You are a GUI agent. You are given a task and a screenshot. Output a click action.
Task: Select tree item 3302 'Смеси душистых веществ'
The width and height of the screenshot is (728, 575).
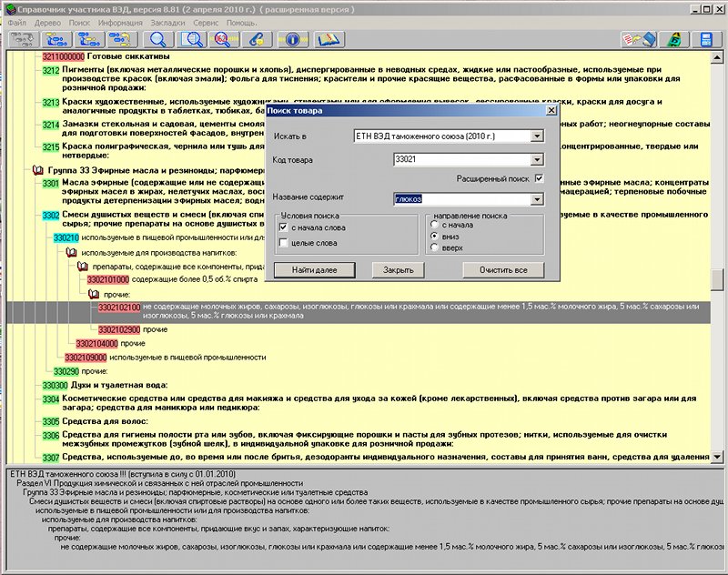(51, 216)
